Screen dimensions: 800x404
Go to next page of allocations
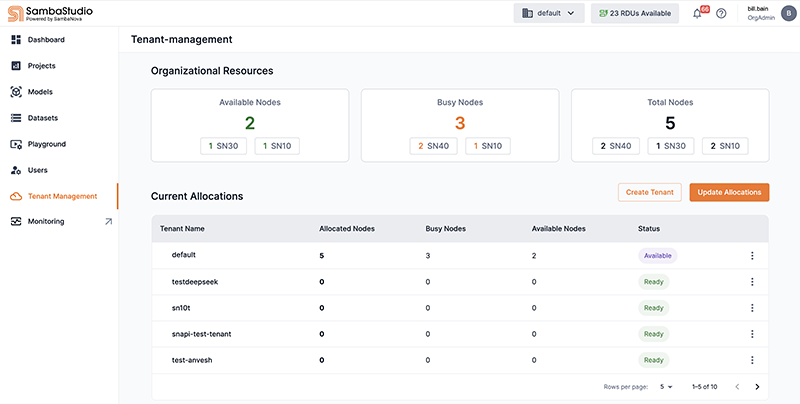[x=757, y=386]
